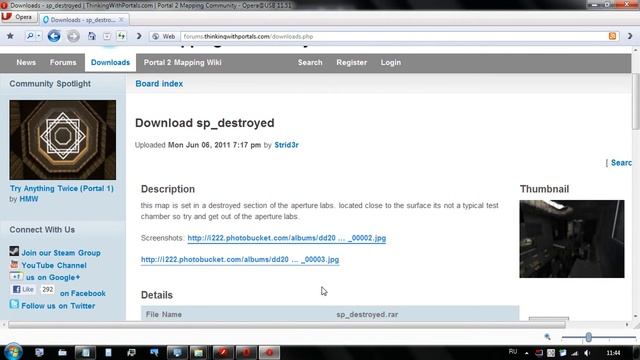
Task: Click the Twitter bird icon
Action: 14,304
